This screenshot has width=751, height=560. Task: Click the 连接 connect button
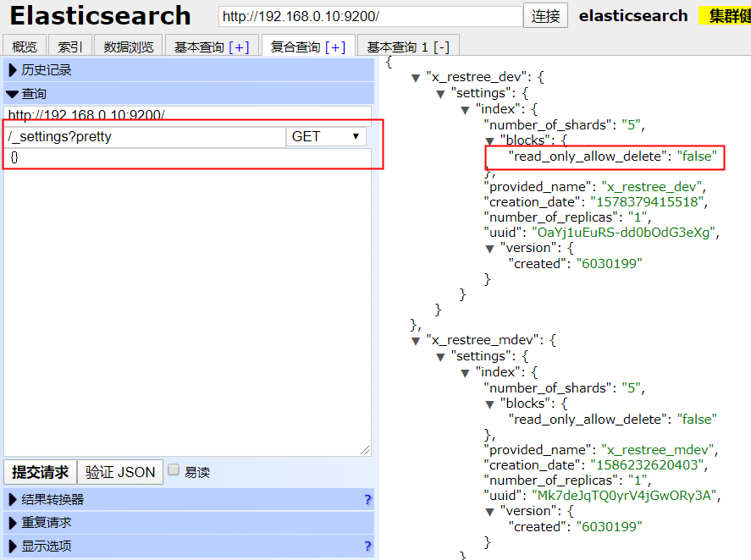pyautogui.click(x=545, y=16)
